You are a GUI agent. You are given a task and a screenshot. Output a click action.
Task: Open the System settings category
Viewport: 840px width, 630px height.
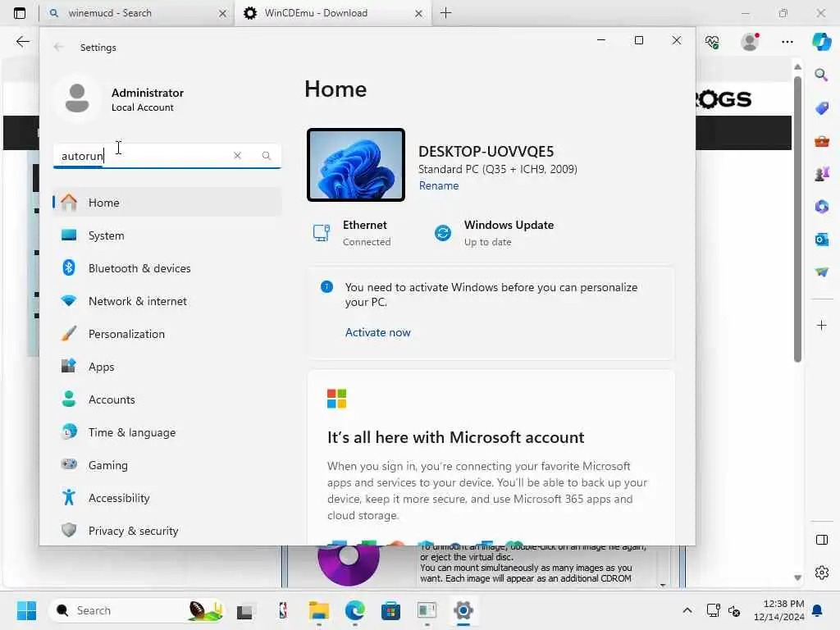pyautogui.click(x=167, y=235)
